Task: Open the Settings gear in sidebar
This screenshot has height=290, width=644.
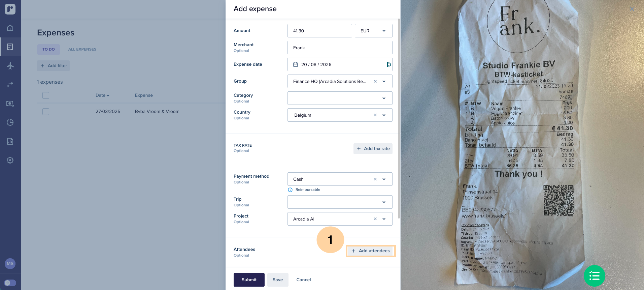Action: (10, 160)
